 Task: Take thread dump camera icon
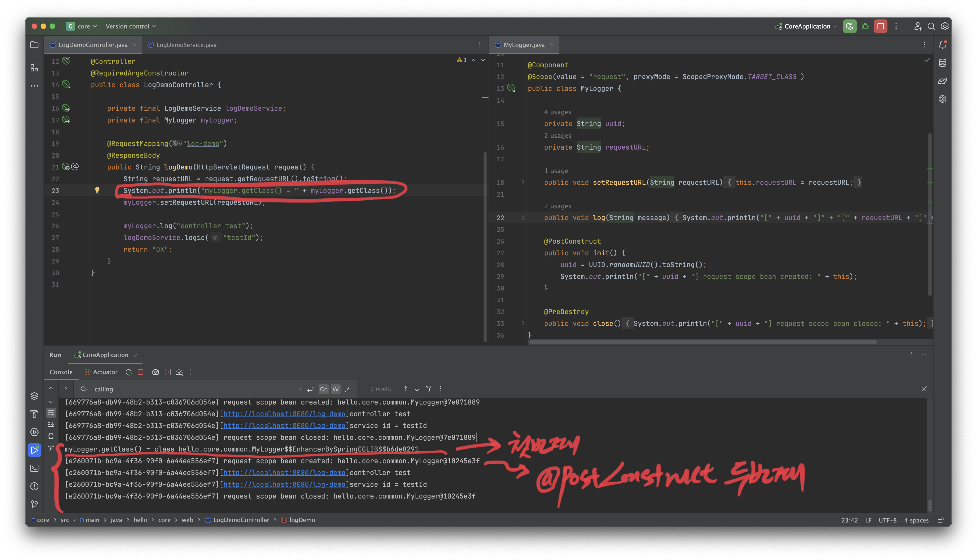pos(155,372)
